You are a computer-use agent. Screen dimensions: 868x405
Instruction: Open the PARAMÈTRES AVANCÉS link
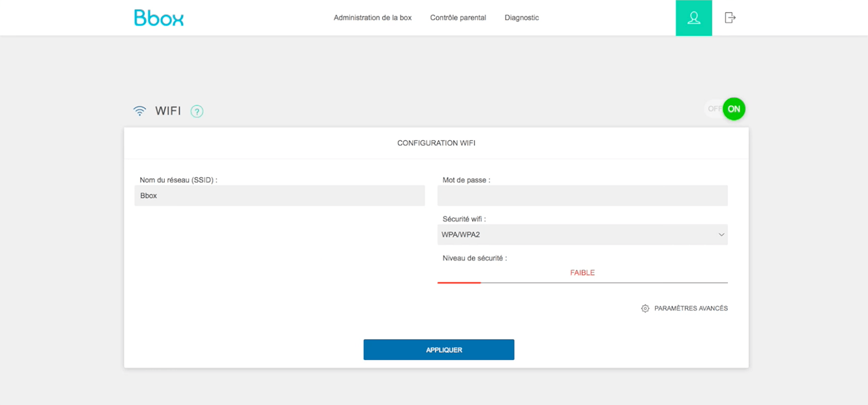point(690,308)
